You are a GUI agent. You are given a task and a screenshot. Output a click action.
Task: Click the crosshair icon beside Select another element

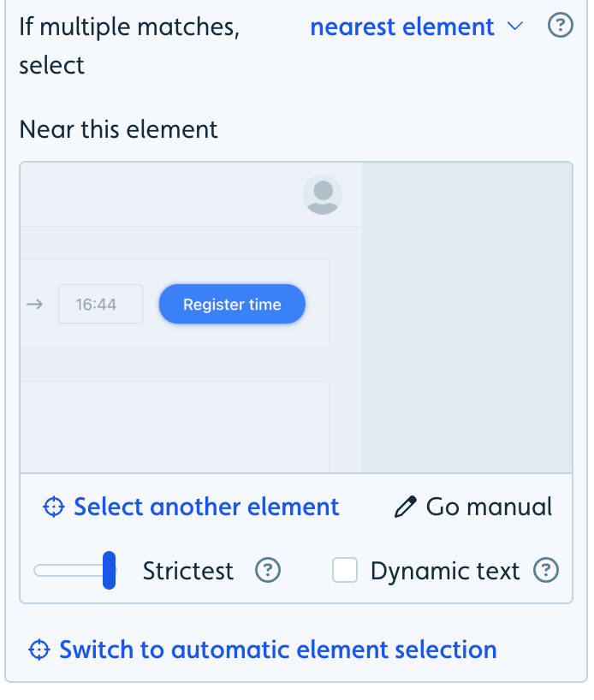coord(54,507)
